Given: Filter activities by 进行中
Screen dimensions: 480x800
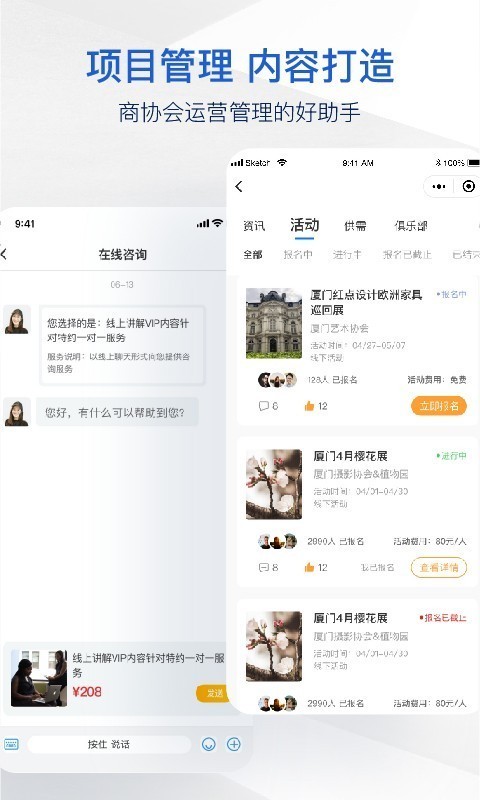Looking at the screenshot, I should click(347, 254).
